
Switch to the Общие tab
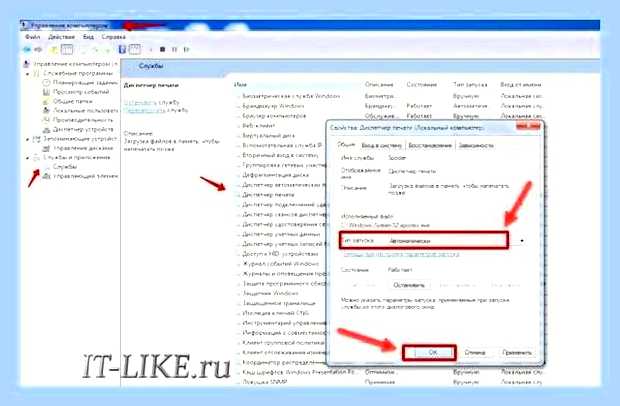(x=346, y=145)
